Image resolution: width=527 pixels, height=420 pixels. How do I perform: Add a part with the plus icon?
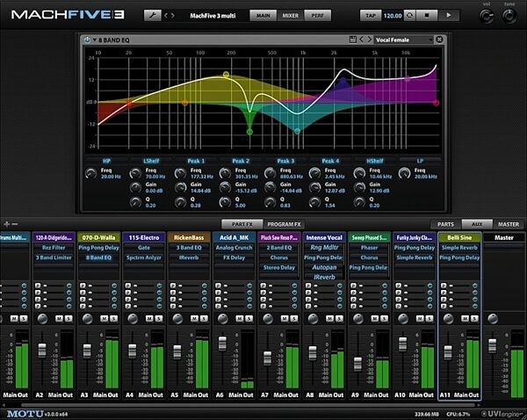tap(6, 224)
